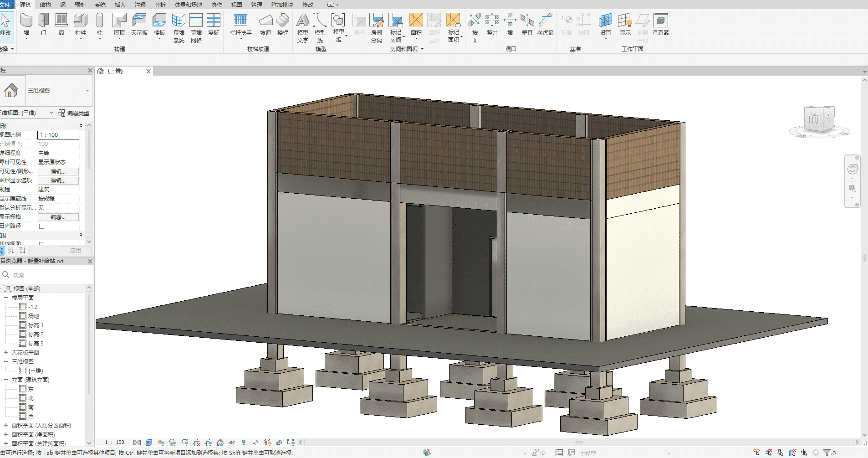The image size is (868, 458).
Task: Select the Door (门) tool
Action: pos(44,25)
